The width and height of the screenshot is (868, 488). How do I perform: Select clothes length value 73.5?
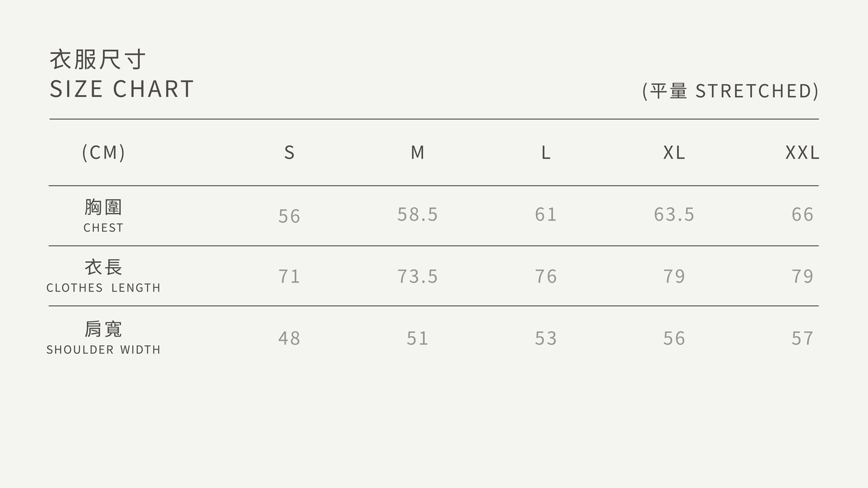click(418, 276)
